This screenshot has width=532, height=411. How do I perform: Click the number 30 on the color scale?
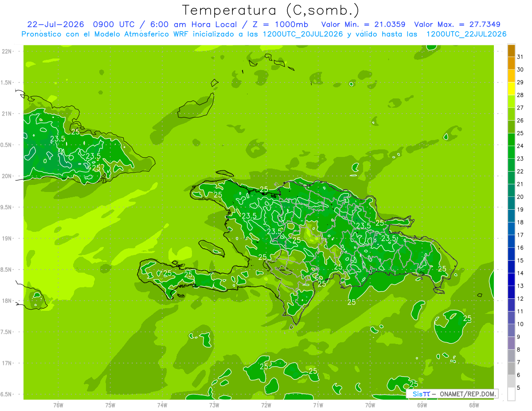[520, 70]
